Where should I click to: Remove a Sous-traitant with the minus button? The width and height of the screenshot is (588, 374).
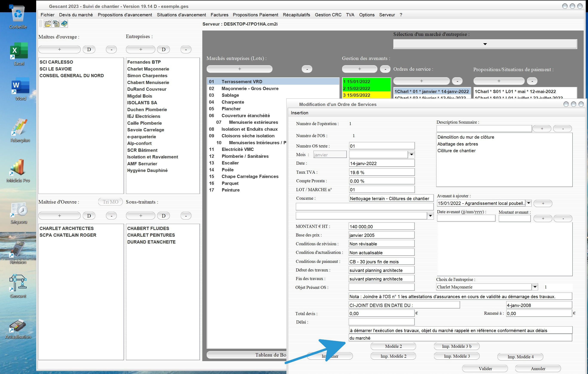point(186,216)
